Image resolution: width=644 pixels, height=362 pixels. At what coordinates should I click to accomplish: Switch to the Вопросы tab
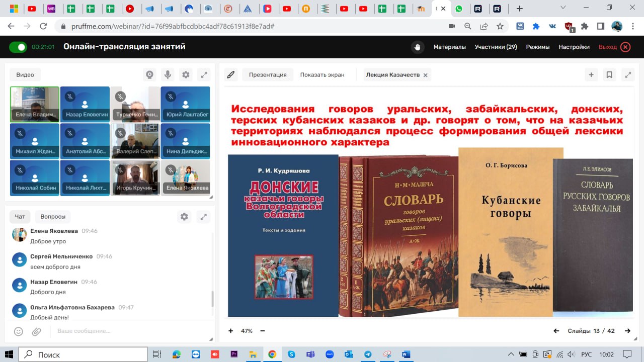coord(53,217)
